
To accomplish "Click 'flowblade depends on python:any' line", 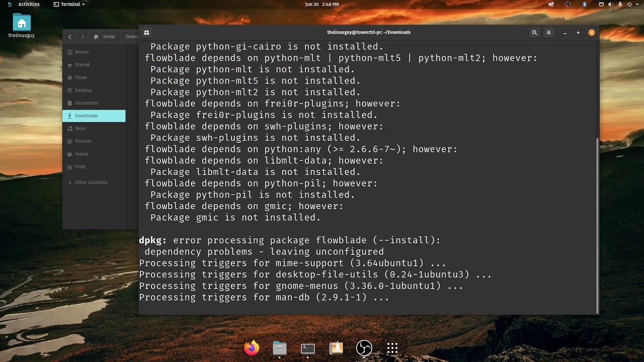I will [301, 149].
